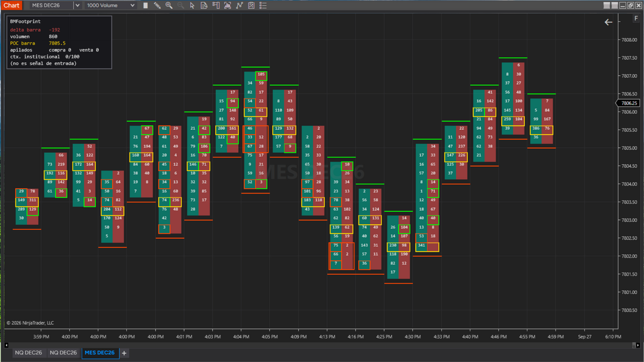The width and height of the screenshot is (644, 362).
Task: Click the F button above price axis
Action: (x=636, y=19)
